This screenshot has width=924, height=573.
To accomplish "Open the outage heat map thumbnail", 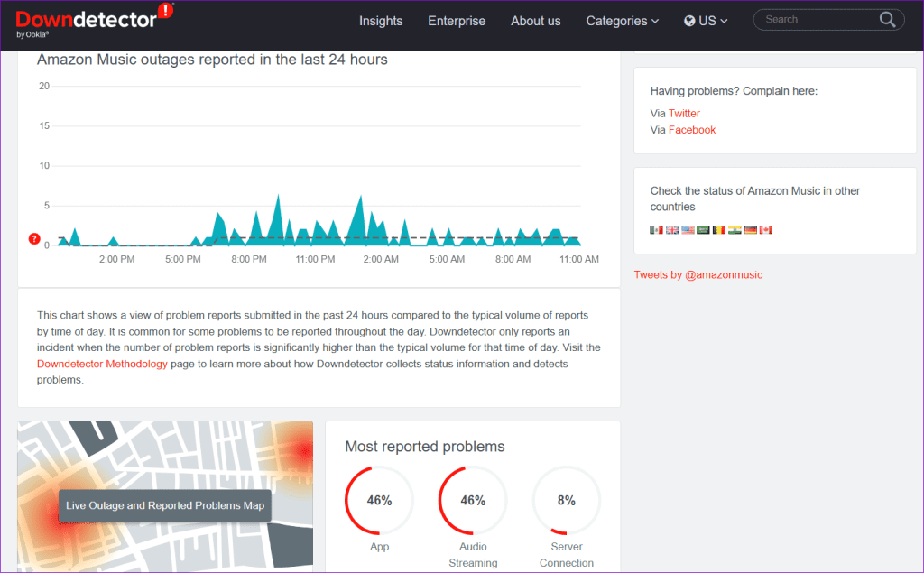I will pos(165,496).
